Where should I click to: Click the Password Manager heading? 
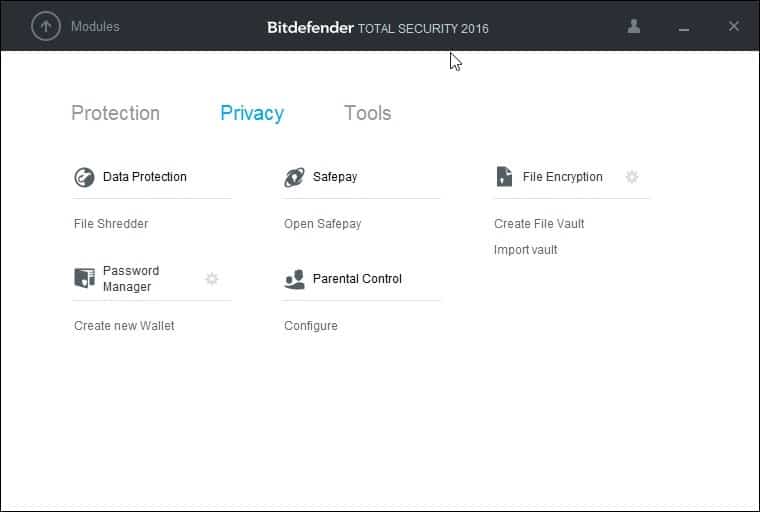[131, 279]
